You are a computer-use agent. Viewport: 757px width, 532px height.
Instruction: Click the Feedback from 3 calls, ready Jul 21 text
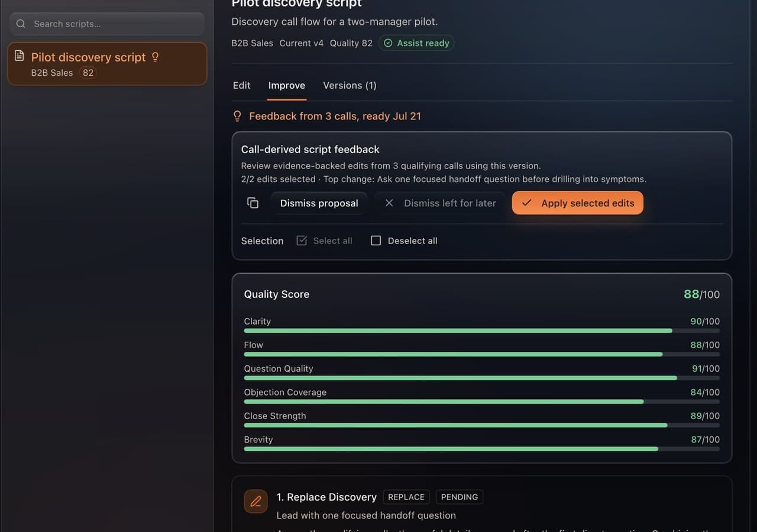click(335, 116)
